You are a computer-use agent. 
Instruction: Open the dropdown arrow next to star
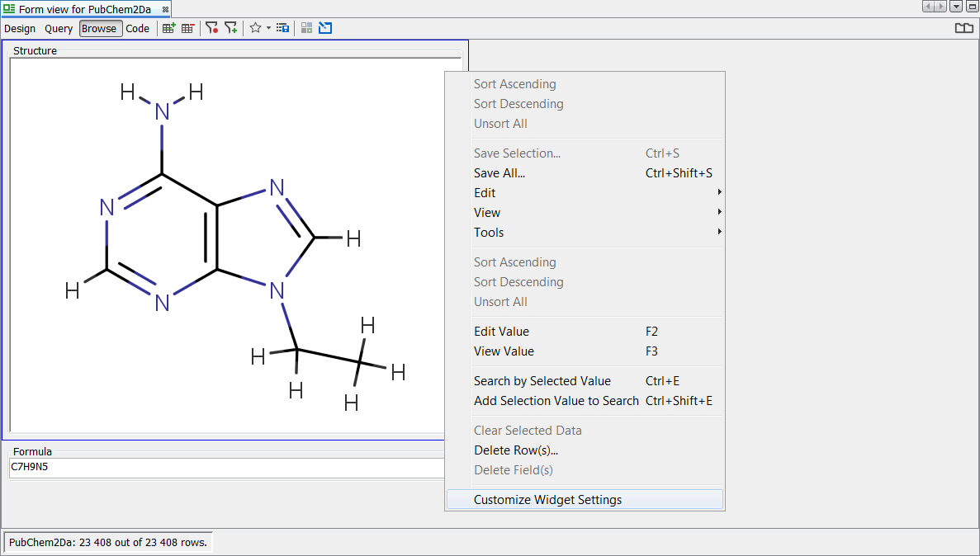pos(268,28)
